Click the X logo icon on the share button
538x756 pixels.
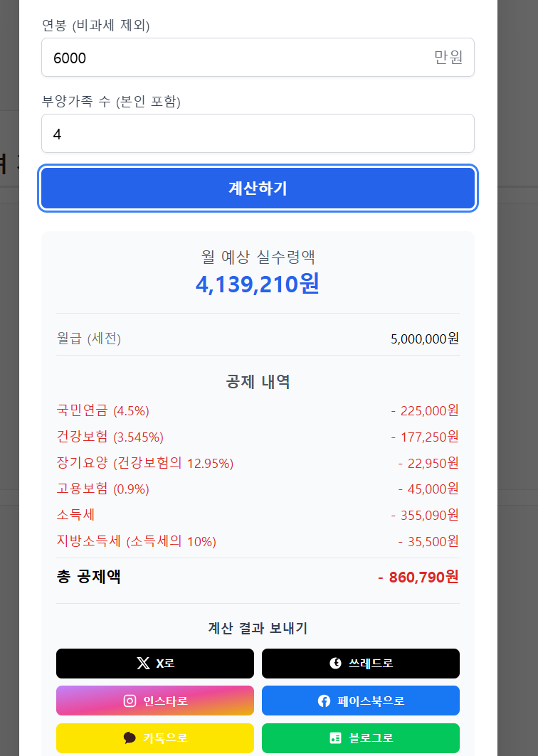point(142,664)
